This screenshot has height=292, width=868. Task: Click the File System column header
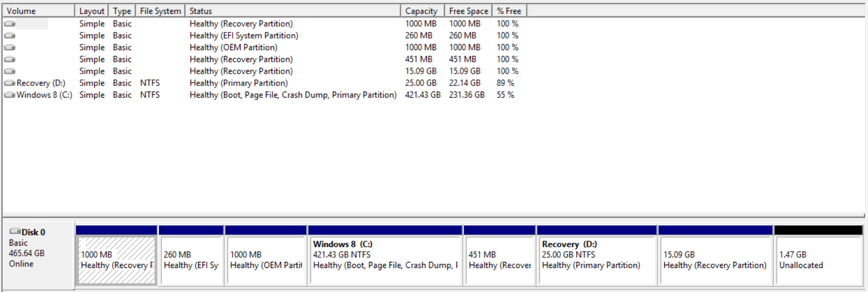click(160, 11)
